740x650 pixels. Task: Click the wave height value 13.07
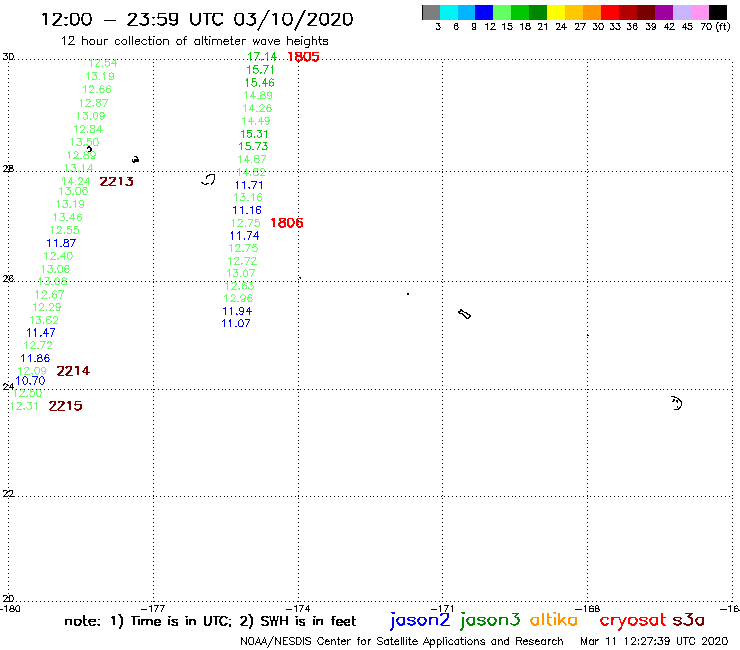click(241, 274)
